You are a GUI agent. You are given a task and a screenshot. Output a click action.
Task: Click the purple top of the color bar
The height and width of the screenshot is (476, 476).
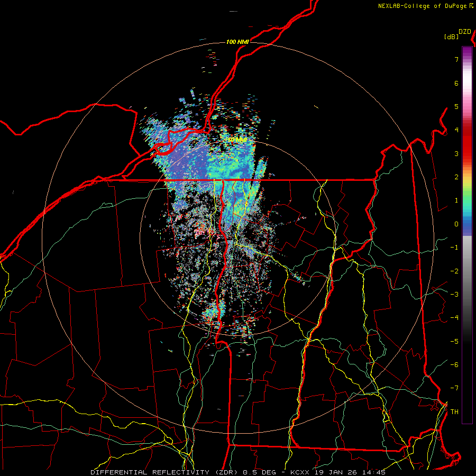coord(467,52)
